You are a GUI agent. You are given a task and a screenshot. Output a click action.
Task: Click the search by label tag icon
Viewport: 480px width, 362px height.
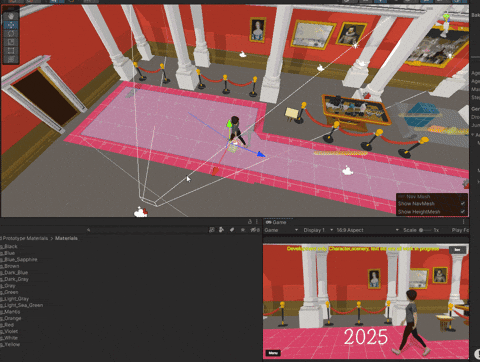click(232, 230)
